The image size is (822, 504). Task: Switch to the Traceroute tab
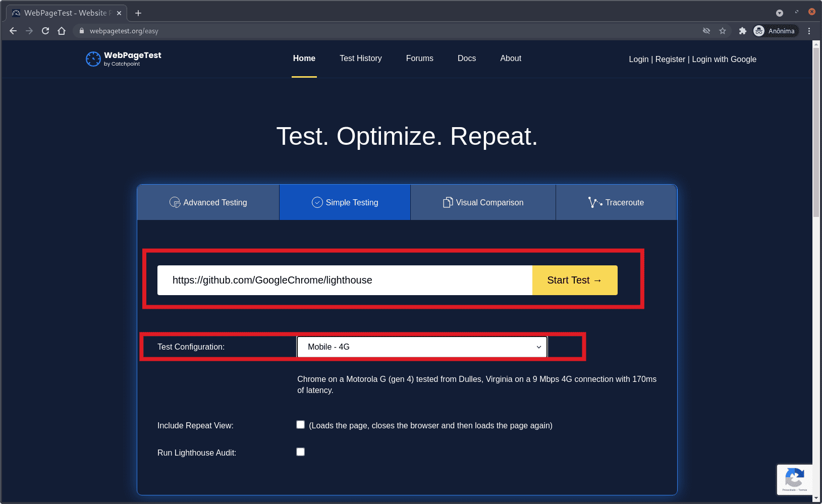click(616, 202)
